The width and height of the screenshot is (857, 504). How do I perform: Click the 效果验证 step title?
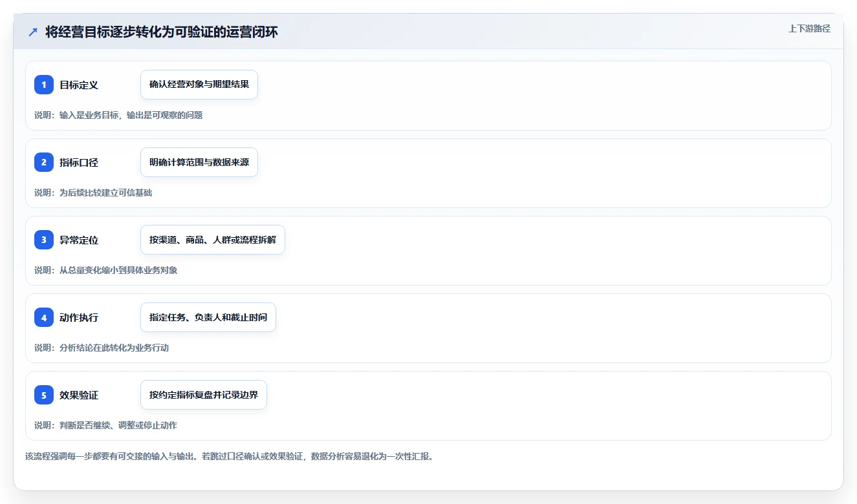[x=79, y=395]
